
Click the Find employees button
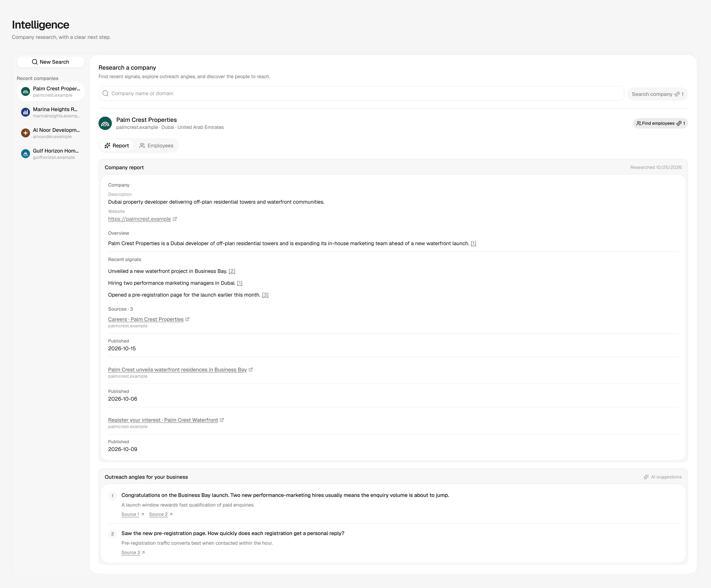tap(660, 123)
